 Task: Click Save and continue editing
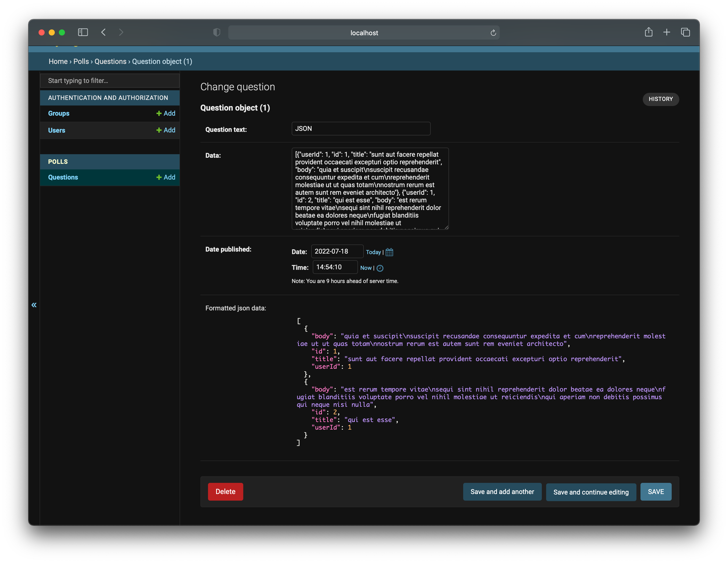591,492
